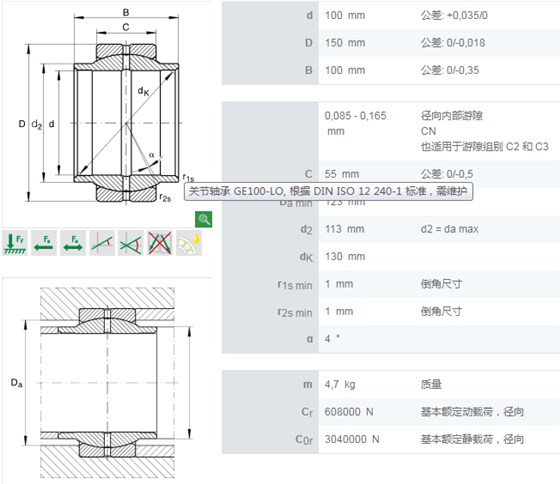Click the lower mounting dimensions drawing
This screenshot has height=484, width=560.
point(102,382)
